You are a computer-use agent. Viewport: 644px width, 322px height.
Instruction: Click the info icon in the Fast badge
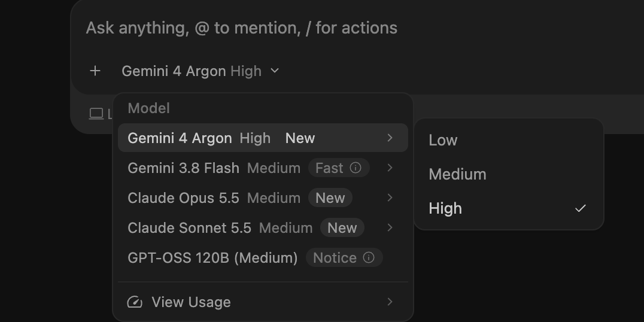356,168
